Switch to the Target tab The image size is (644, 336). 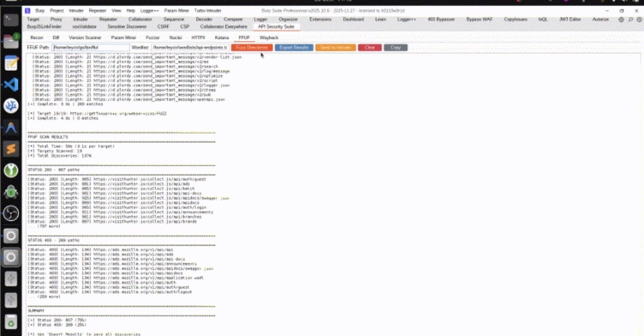point(33,19)
